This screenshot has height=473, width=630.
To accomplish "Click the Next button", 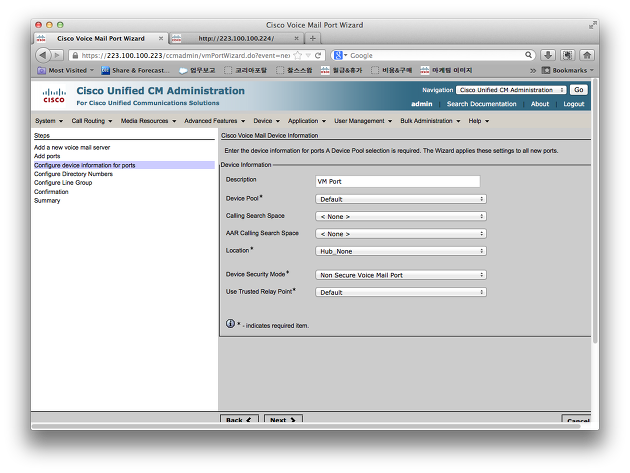I will click(283, 419).
